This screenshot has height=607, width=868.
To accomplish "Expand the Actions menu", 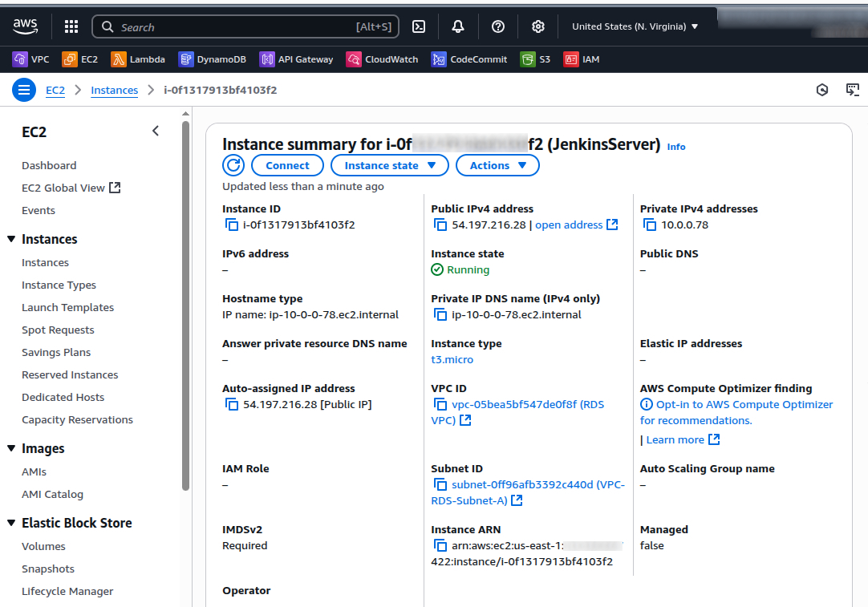I will coord(497,165).
